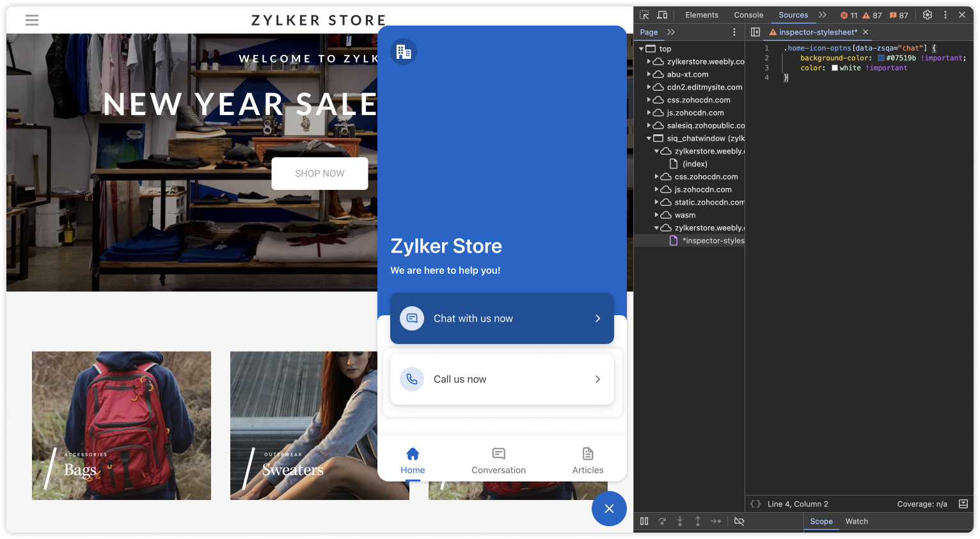This screenshot has height=539, width=980.
Task: Open the Articles tab label in chat widget
Action: click(x=588, y=470)
